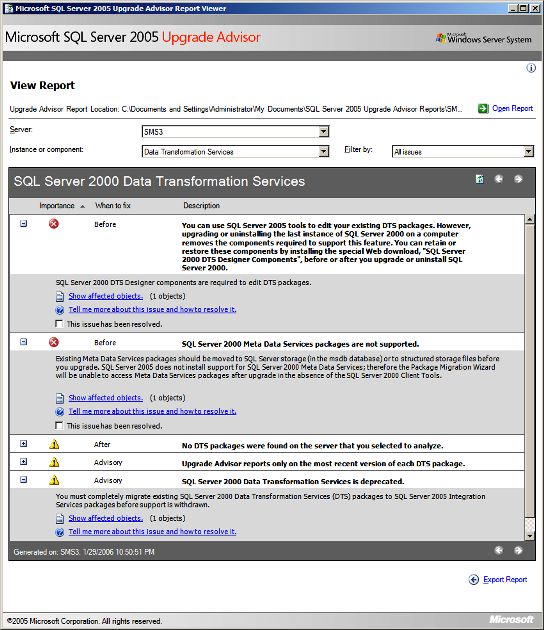This screenshot has height=630, width=544.
Task: Go to previous page arrow in footer bar
Action: pyautogui.click(x=499, y=550)
